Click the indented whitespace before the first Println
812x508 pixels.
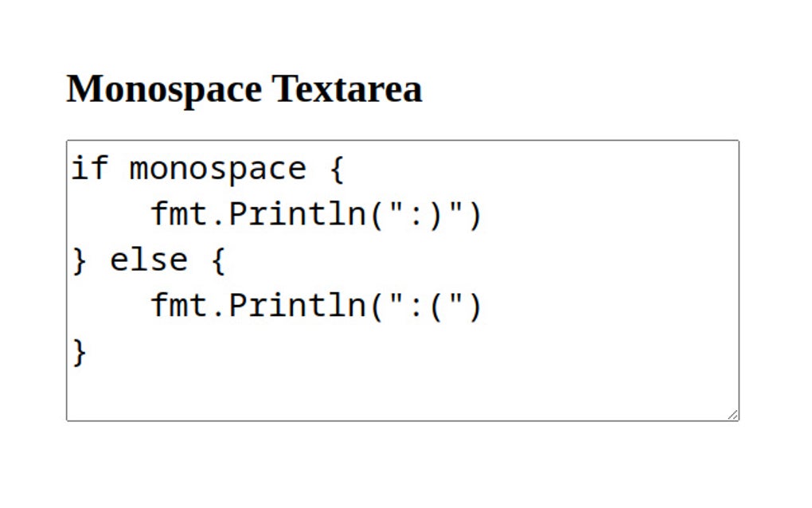pyautogui.click(x=111, y=213)
